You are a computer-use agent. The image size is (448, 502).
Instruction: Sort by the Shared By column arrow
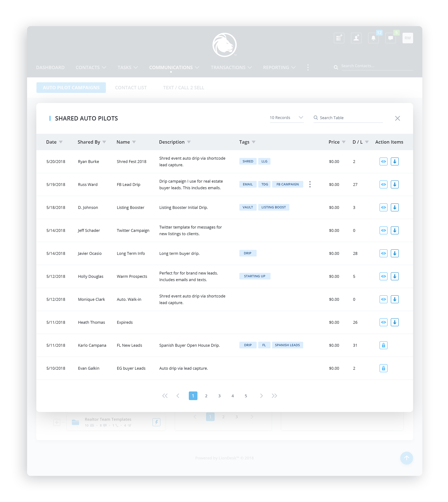[x=104, y=142]
